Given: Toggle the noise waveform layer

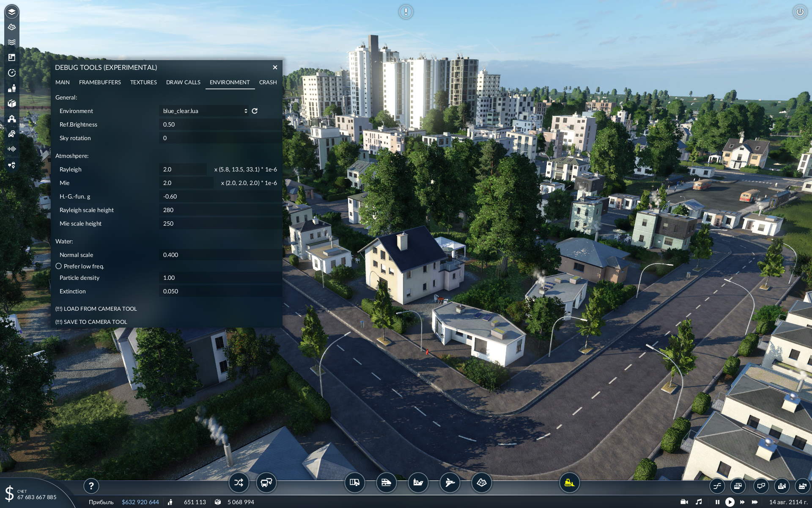Looking at the screenshot, I should (x=12, y=149).
